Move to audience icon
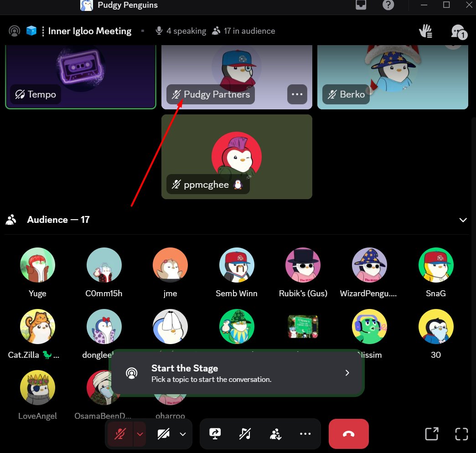Image resolution: width=476 pixels, height=453 pixels. [275, 434]
